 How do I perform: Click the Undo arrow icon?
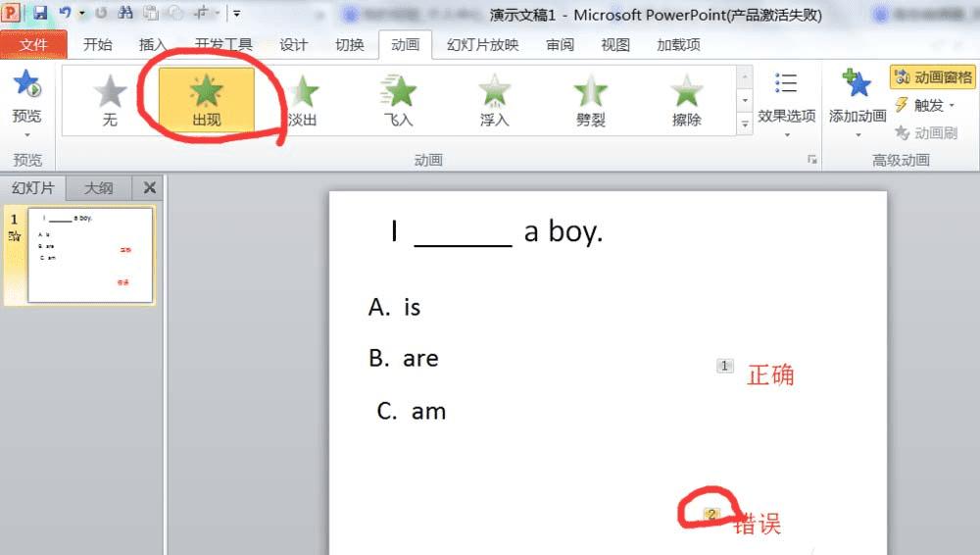click(65, 13)
